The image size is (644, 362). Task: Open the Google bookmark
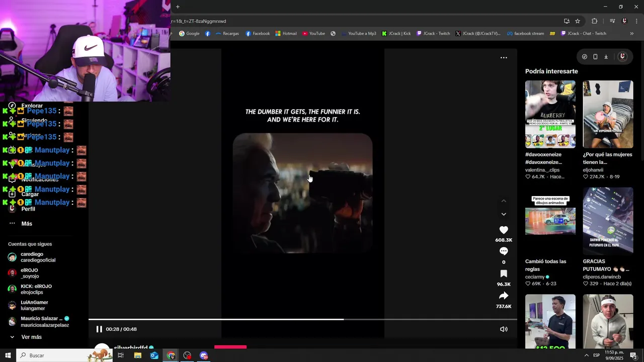(x=189, y=34)
